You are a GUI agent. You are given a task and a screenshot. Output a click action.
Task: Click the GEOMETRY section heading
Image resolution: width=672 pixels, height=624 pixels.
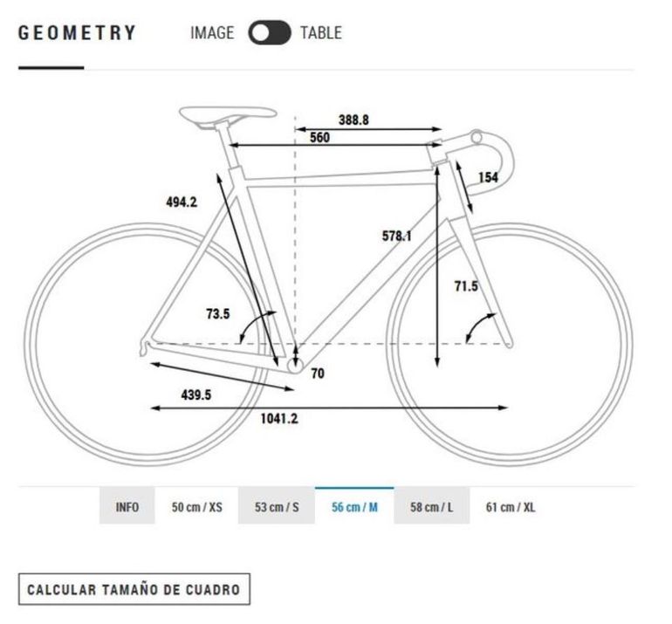pyautogui.click(x=78, y=33)
